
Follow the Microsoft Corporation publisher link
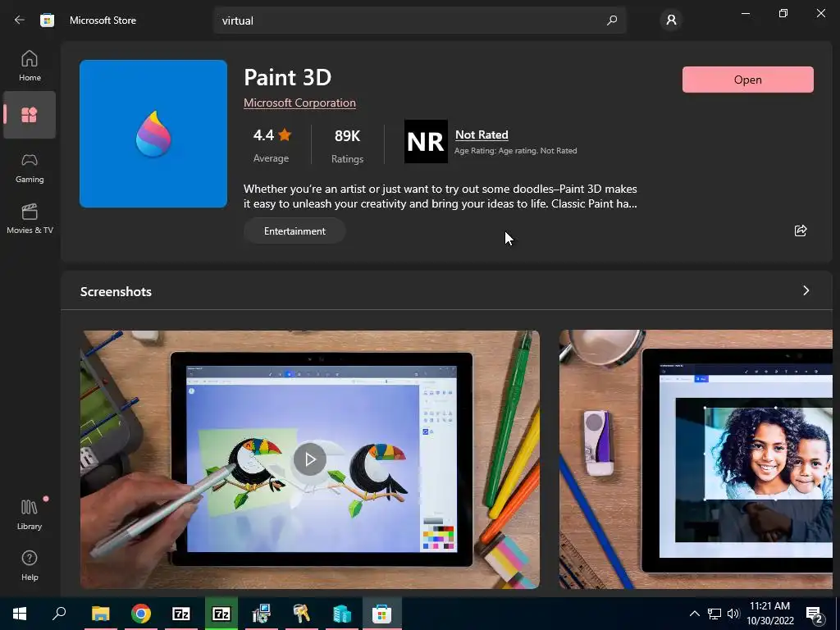point(299,103)
